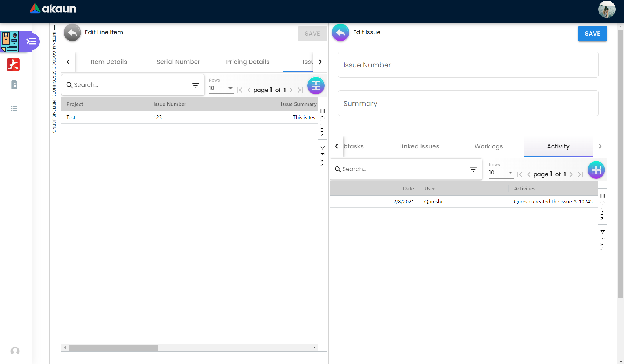Click the Issue Number input field
The image size is (624, 364).
click(x=468, y=65)
